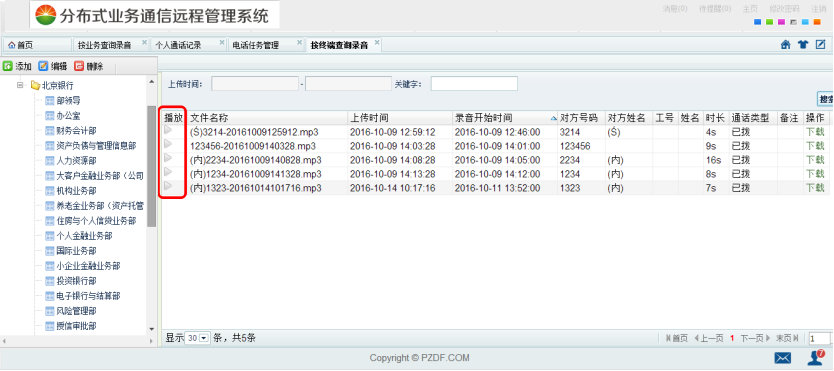
Task: Close the 按终端查询录音 tab
Action: click(377, 43)
